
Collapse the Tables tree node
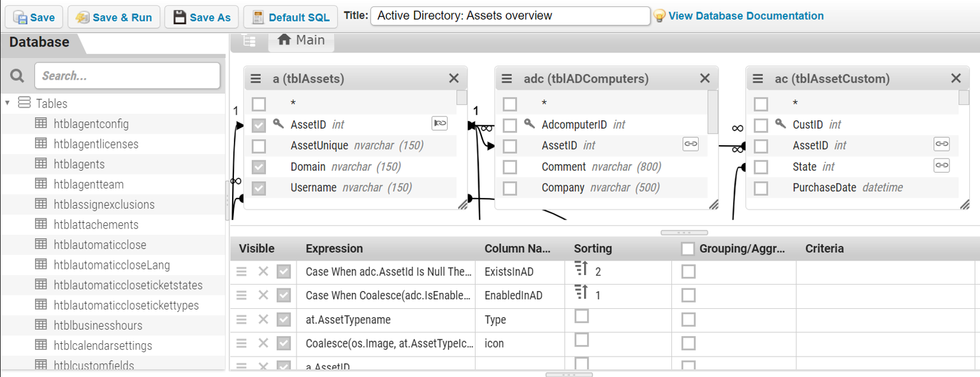pyautogui.click(x=8, y=103)
